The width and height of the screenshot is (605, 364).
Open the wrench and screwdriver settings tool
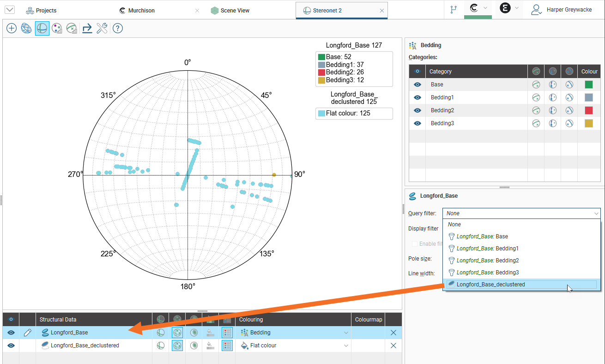102,29
